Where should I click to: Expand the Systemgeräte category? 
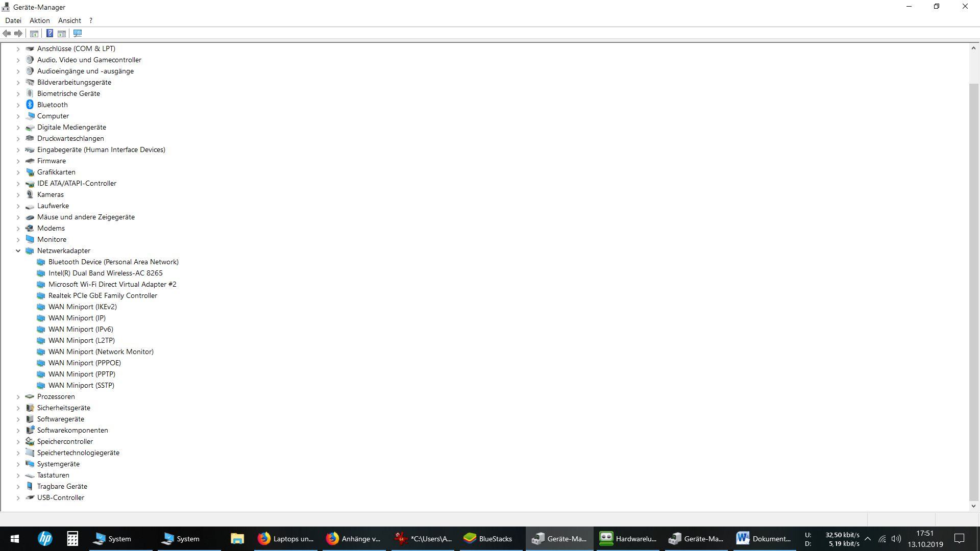point(18,464)
